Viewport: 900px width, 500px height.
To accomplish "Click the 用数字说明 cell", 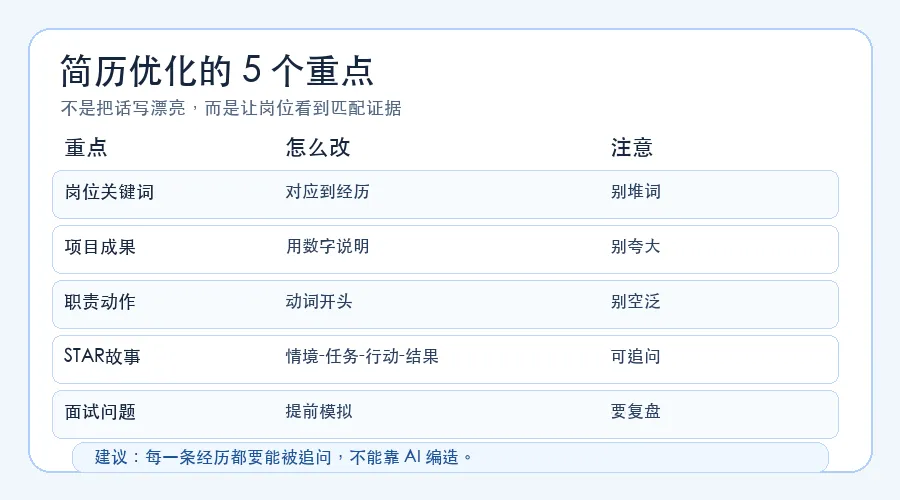I will [327, 246].
